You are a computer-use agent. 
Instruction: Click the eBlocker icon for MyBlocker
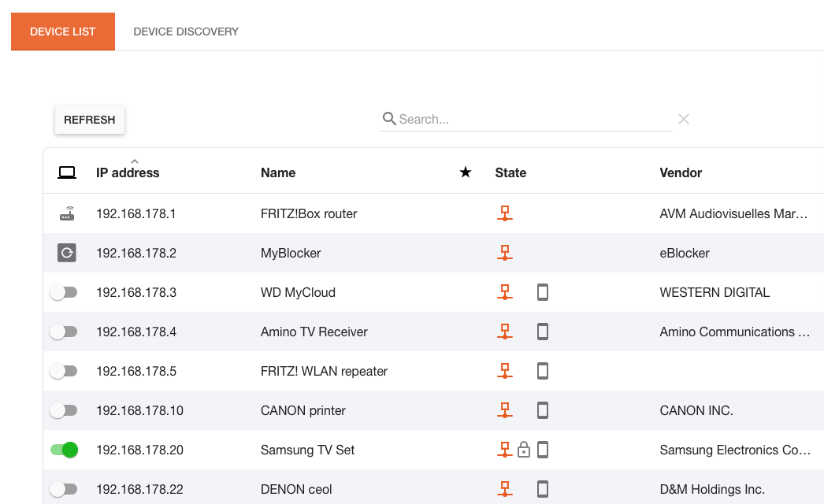click(x=67, y=253)
